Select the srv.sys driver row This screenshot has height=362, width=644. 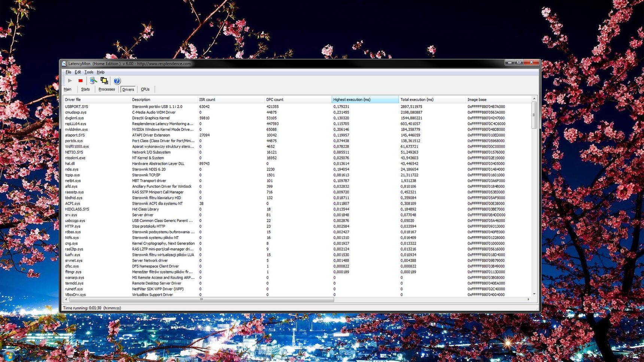(297, 215)
